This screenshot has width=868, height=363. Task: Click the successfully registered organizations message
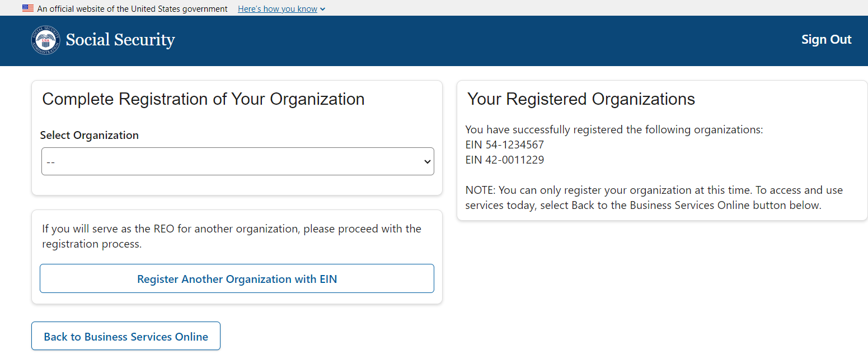click(614, 129)
